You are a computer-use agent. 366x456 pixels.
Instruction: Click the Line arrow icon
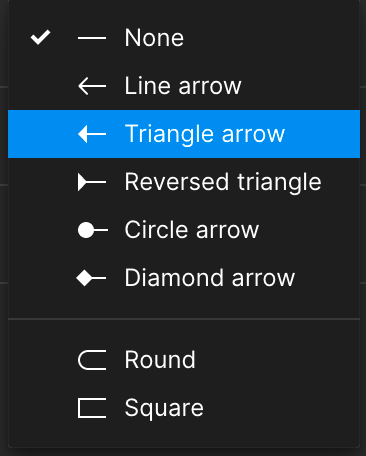coord(92,86)
